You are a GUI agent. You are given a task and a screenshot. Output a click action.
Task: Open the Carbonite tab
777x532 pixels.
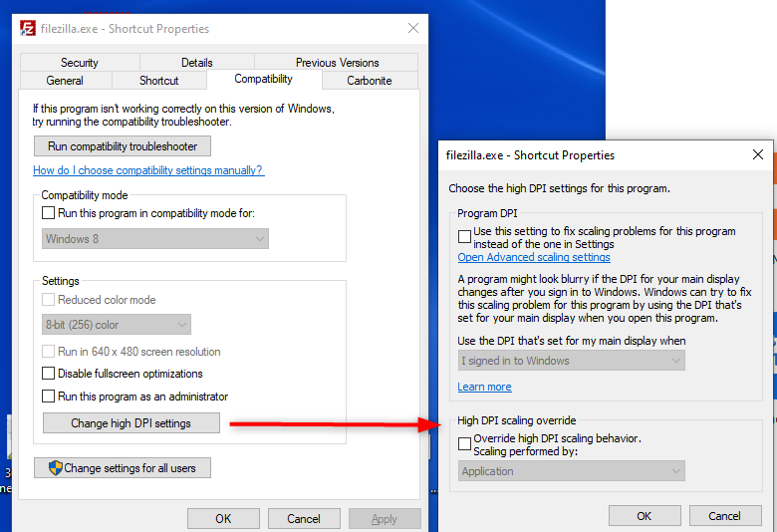[370, 81]
